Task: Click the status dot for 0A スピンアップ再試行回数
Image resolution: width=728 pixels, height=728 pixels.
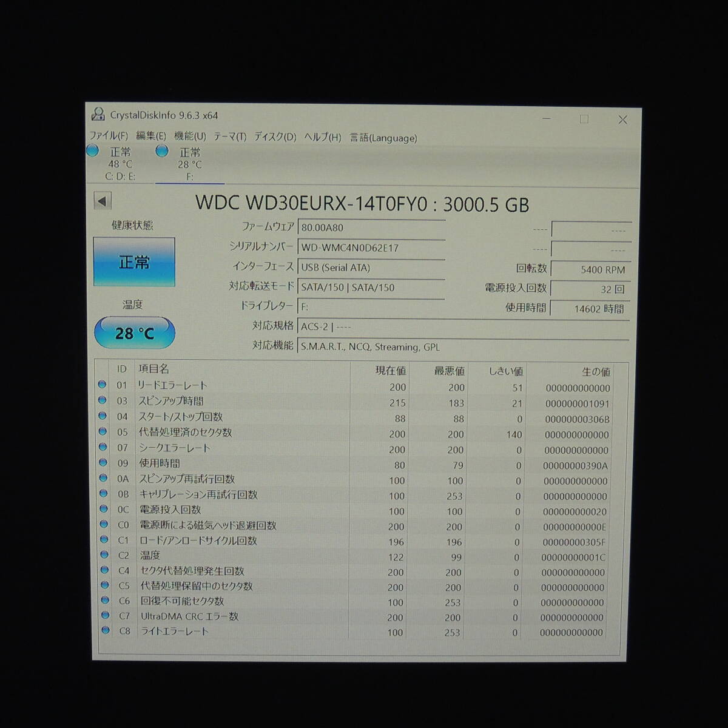Action: point(104,477)
